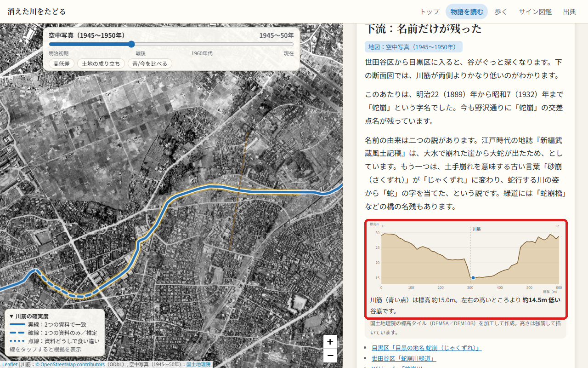Open link 世田谷区「蛇崩川緑道」
The image size is (588, 368).
404,358
